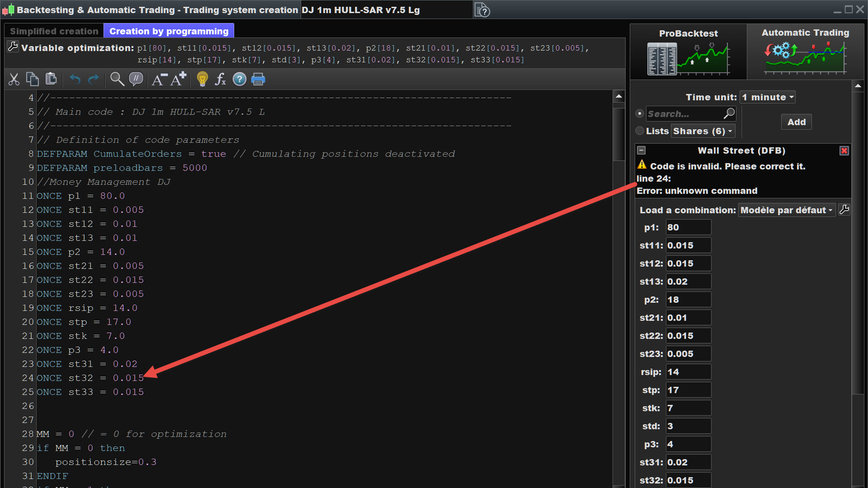Click the Copy icon in toolbar
The height and width of the screenshot is (488, 868).
[33, 80]
